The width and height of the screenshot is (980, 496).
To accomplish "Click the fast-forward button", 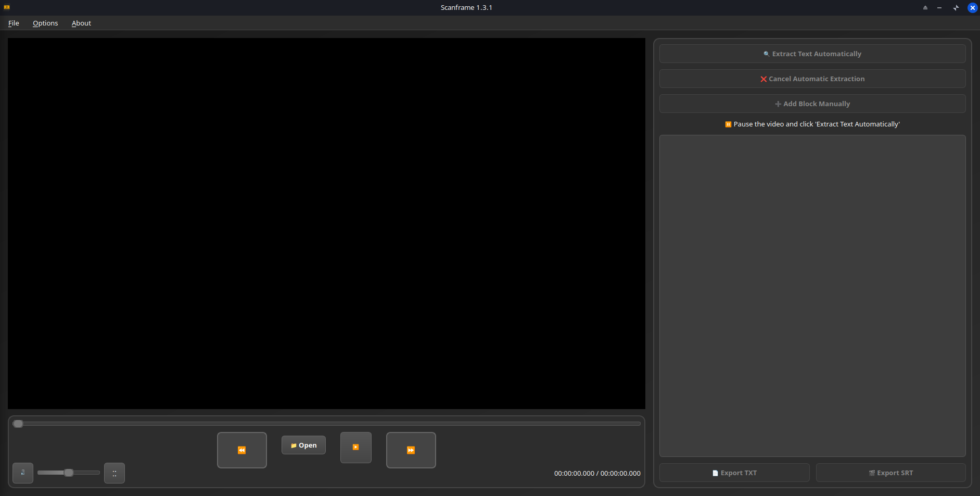I will tap(411, 450).
